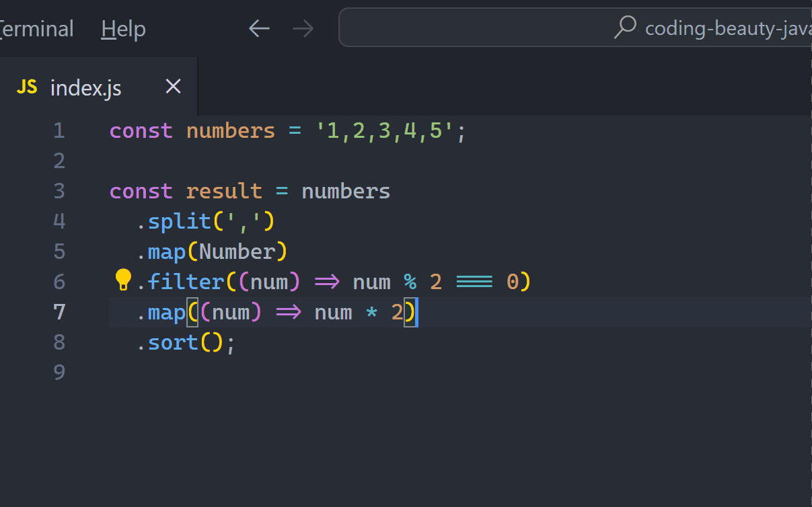Open the Terminal menu
The height and width of the screenshot is (507, 812).
[36, 29]
